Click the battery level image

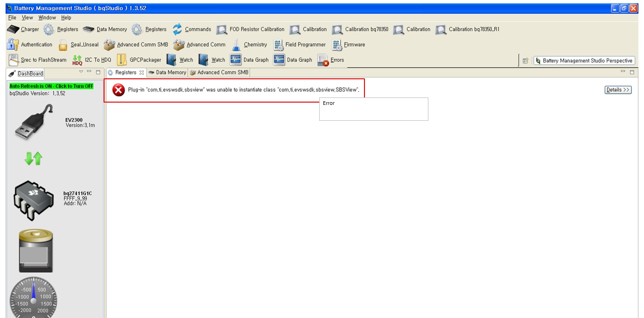(35, 250)
